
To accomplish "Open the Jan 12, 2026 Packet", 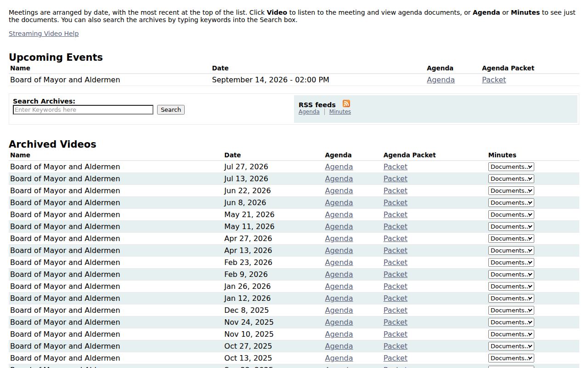I will tap(396, 298).
